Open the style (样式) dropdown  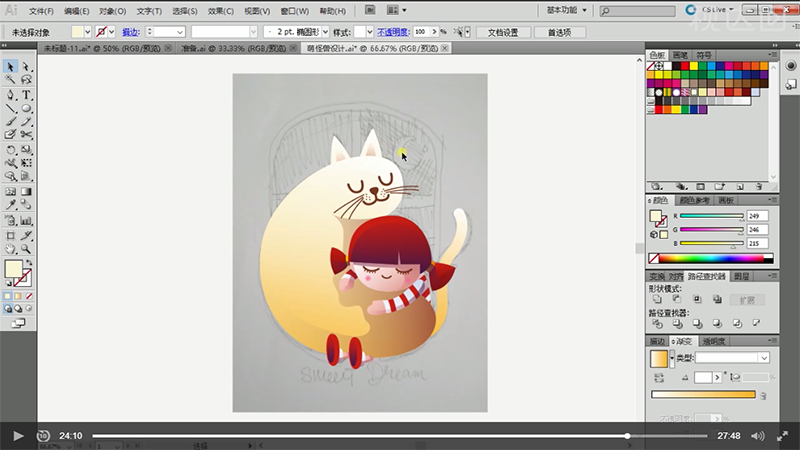(369, 32)
